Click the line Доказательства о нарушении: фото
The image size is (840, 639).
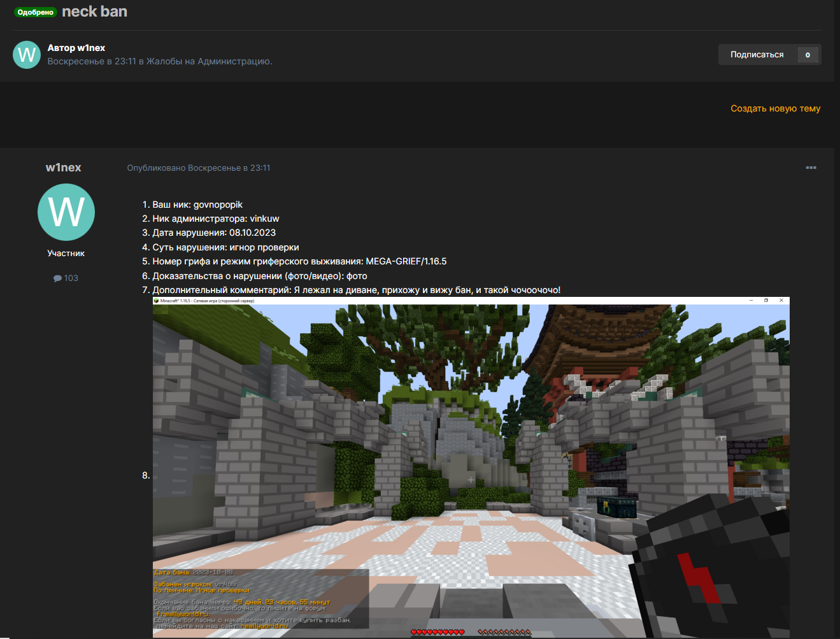pos(260,276)
